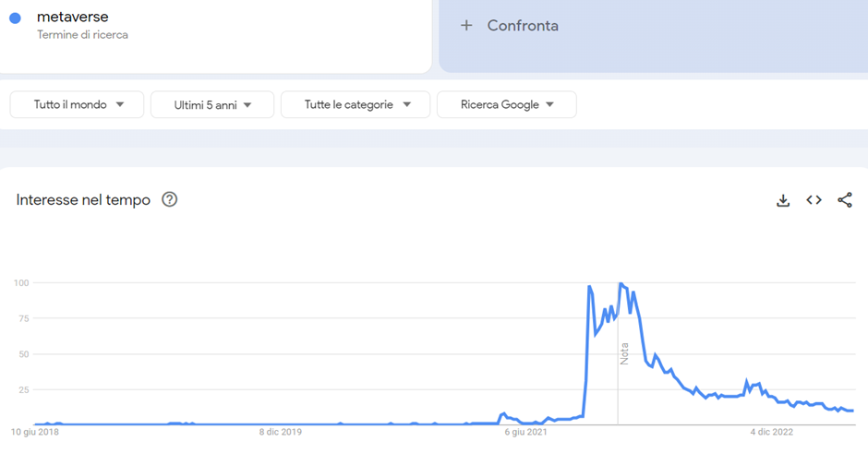Click the chart peak at value 100
The height and width of the screenshot is (465, 868).
[x=621, y=284]
